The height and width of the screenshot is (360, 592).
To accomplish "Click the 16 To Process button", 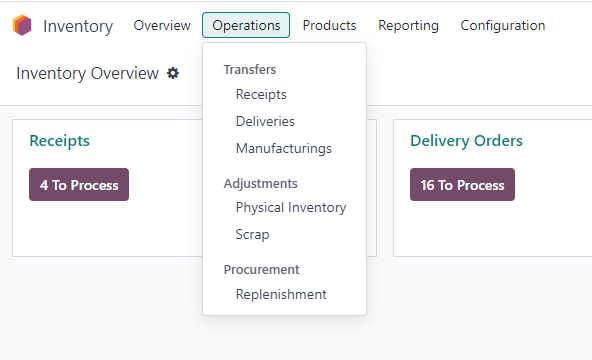I will (462, 185).
